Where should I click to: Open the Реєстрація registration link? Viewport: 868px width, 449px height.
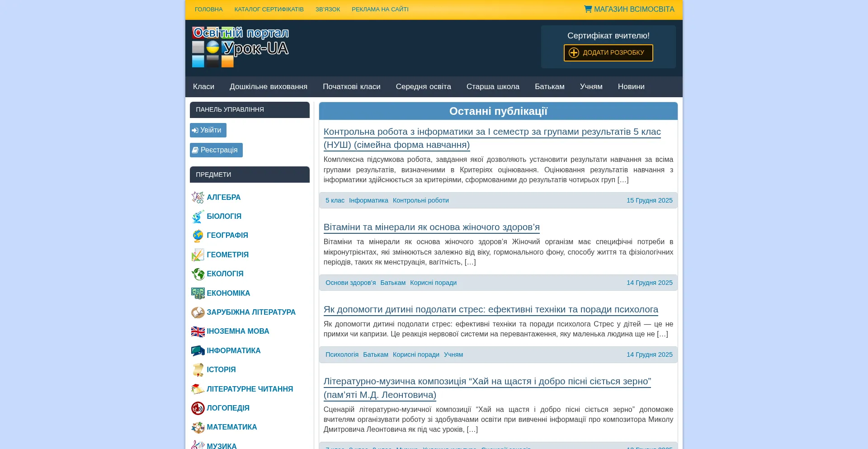[x=216, y=150]
